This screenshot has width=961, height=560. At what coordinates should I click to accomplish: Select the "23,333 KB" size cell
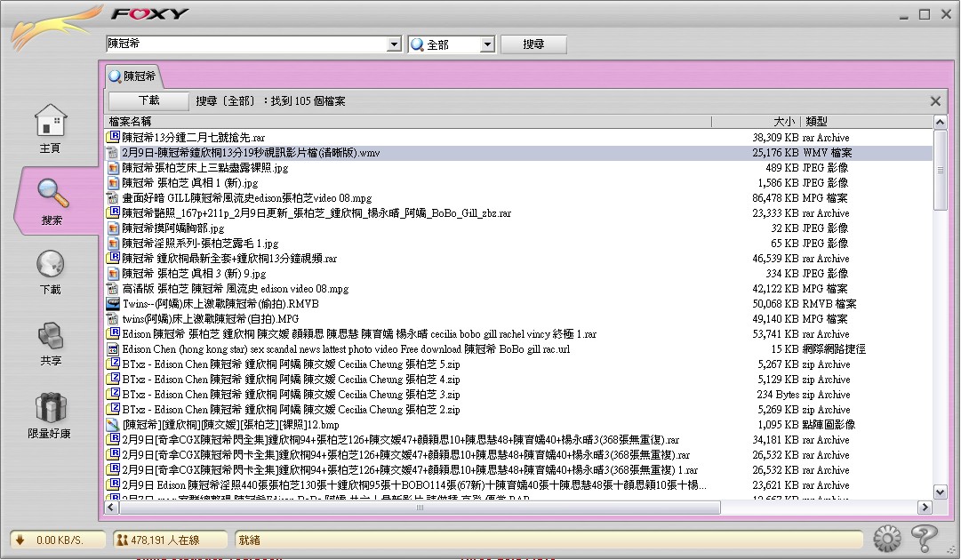click(x=775, y=213)
